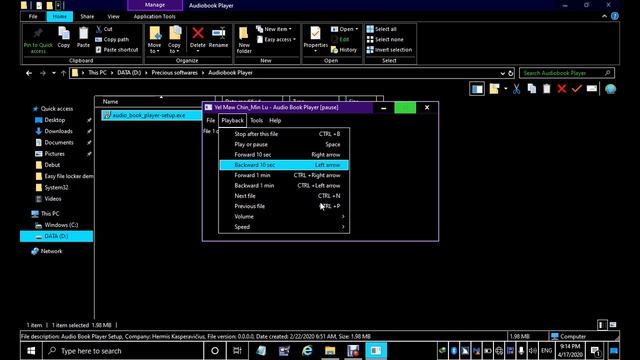Select Network in the sidebar
The width and height of the screenshot is (640, 360).
51,251
